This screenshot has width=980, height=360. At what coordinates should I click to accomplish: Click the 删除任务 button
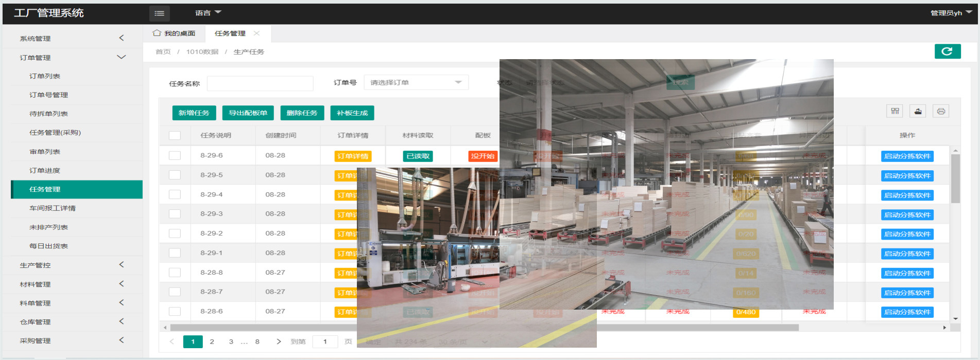click(x=302, y=113)
